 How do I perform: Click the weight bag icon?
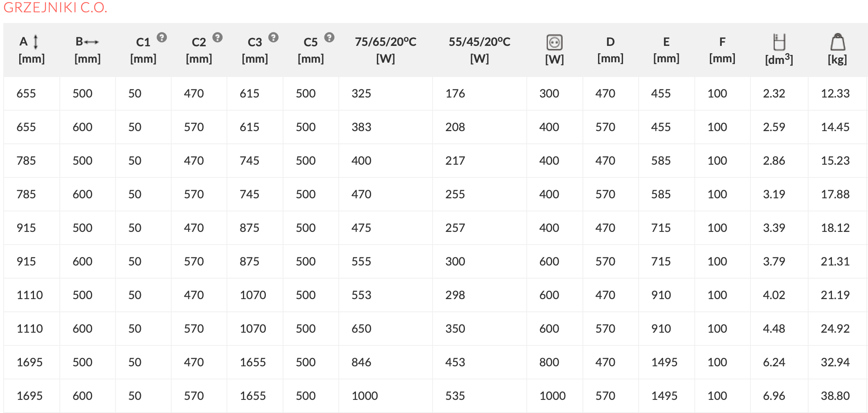pos(837,42)
